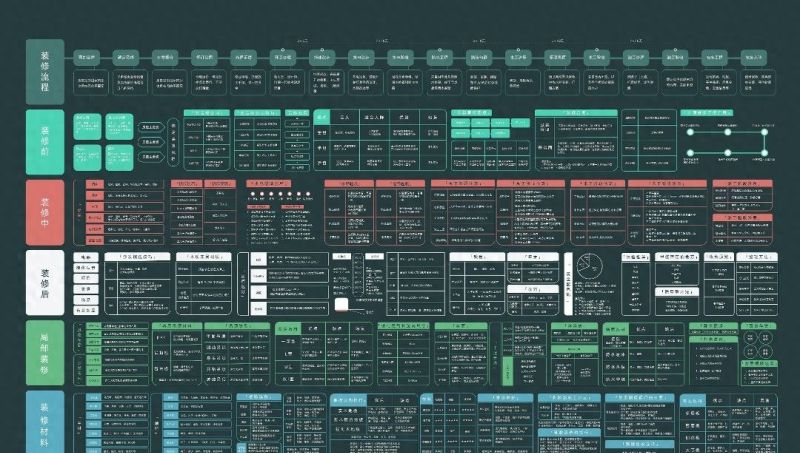This screenshot has width=800, height=453.
Task: Click the four-circle icon cluster in 局部装修 row
Action: pos(758,345)
